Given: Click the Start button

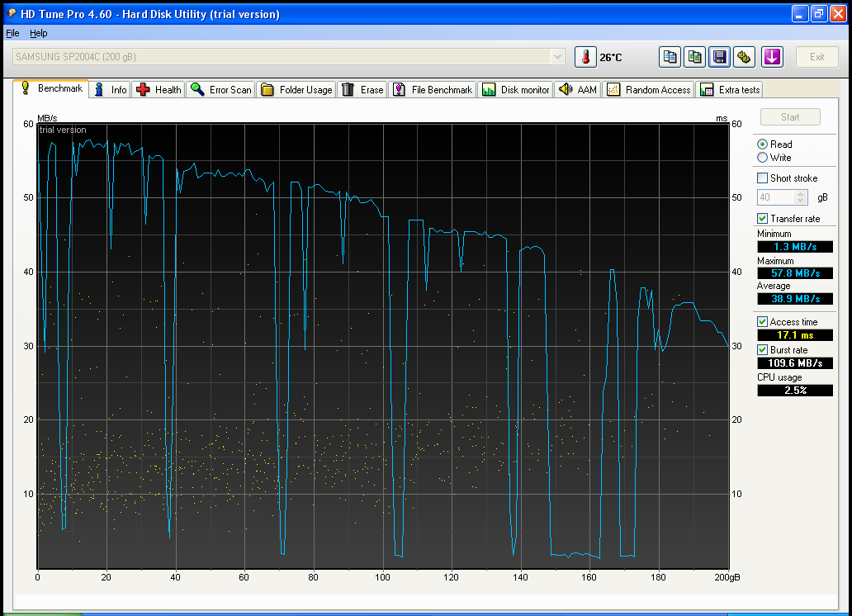Looking at the screenshot, I should (x=790, y=117).
